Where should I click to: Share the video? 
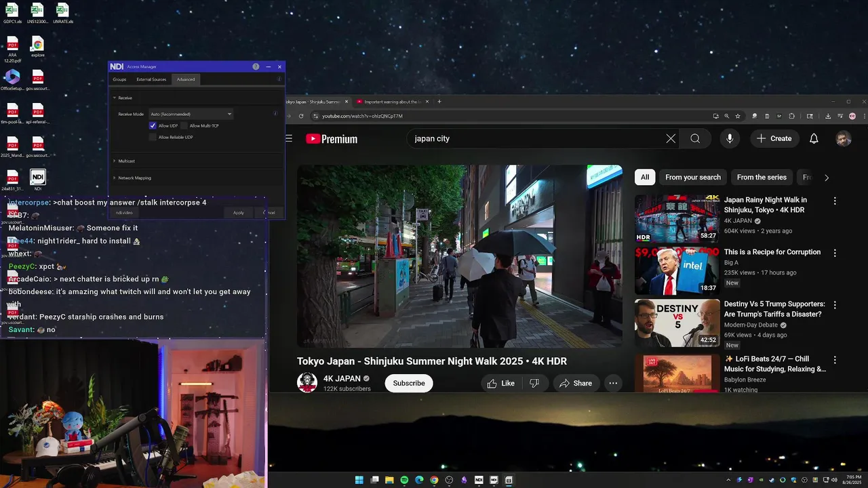click(575, 383)
